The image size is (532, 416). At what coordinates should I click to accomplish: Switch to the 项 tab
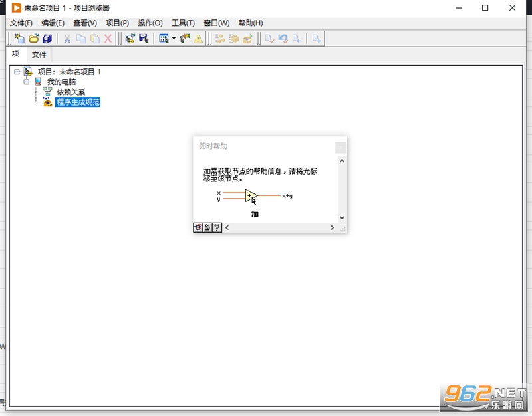pyautogui.click(x=15, y=54)
